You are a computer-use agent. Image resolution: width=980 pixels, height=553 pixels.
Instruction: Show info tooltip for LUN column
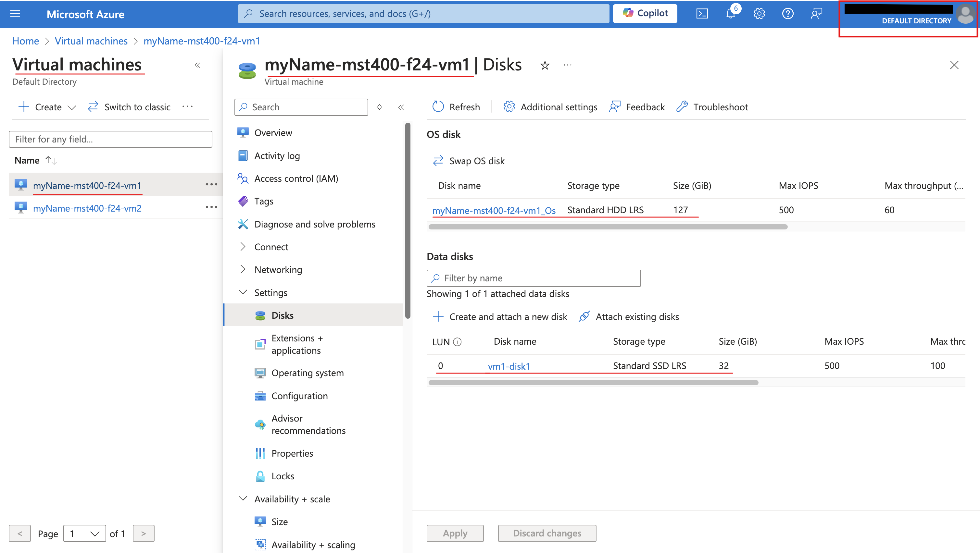tap(458, 342)
